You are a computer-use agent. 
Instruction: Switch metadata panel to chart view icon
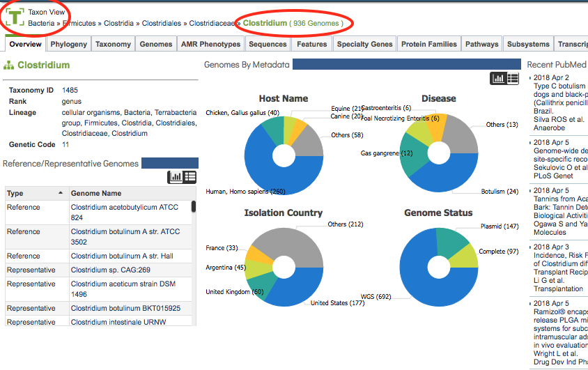coord(498,78)
